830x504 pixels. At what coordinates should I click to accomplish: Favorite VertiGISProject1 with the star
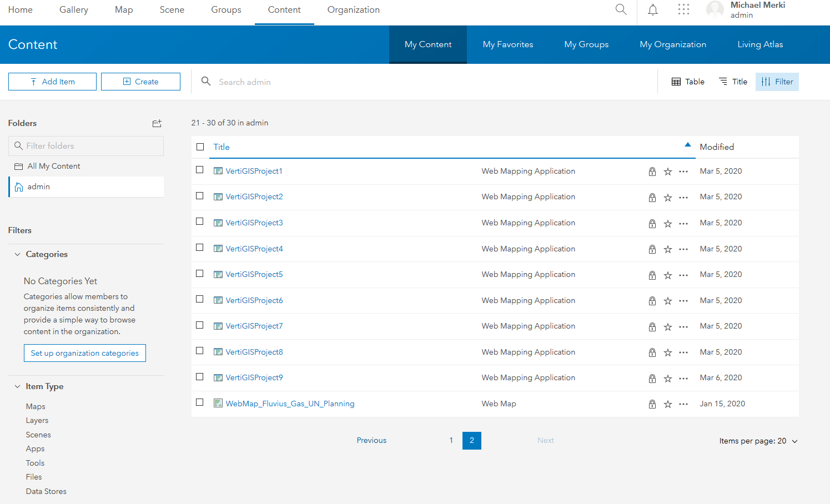[x=668, y=172]
